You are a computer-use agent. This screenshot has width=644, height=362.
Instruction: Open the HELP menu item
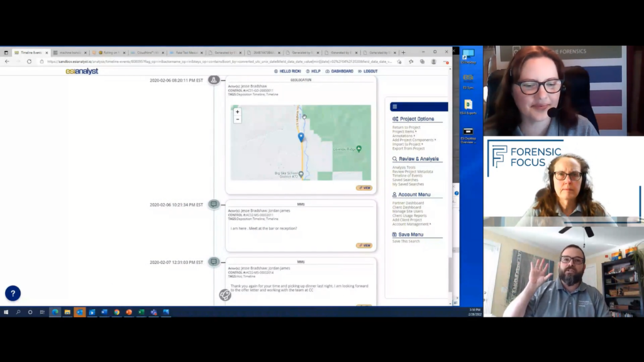coord(313,72)
